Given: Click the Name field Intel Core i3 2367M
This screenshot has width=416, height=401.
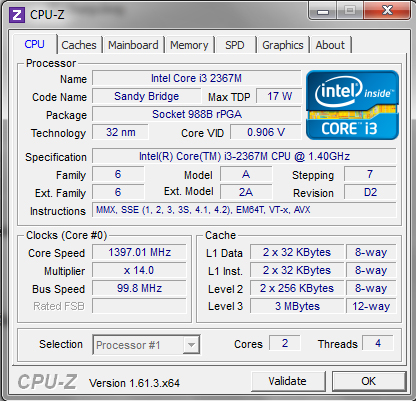Looking at the screenshot, I should (x=197, y=78).
